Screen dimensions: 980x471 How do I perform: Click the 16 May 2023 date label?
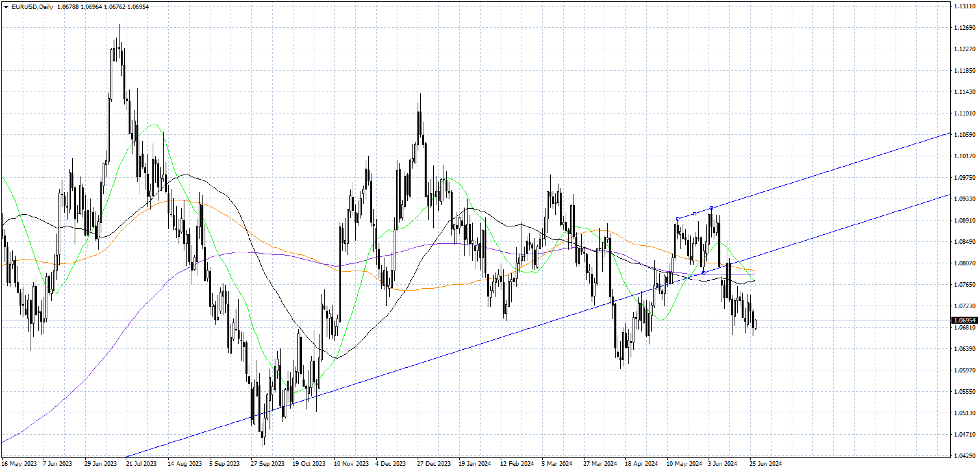(19, 463)
